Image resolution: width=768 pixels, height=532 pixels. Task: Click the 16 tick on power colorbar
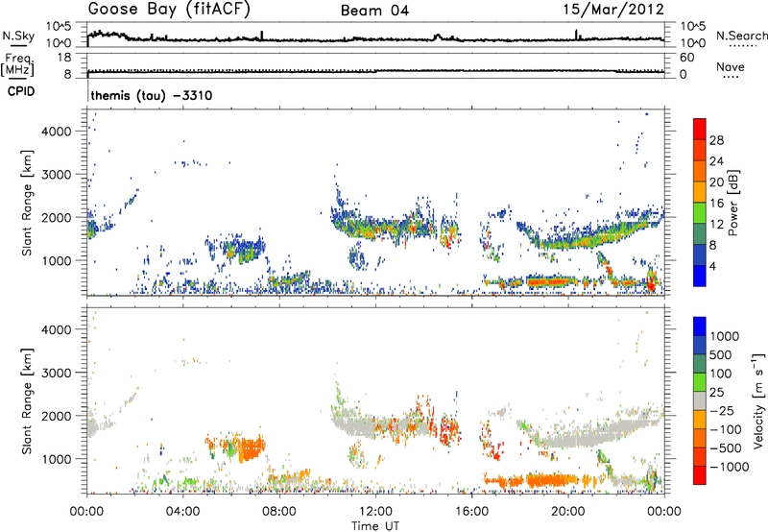pyautogui.click(x=716, y=204)
